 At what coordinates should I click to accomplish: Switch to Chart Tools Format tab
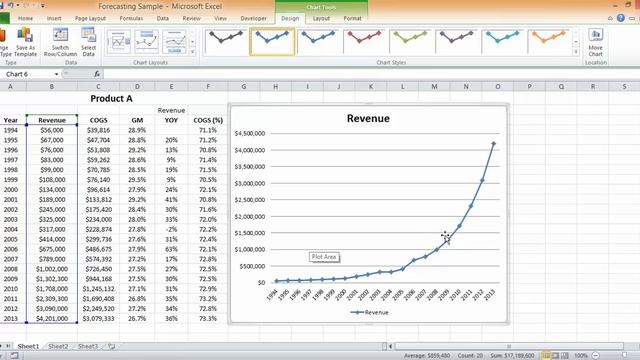tap(352, 18)
